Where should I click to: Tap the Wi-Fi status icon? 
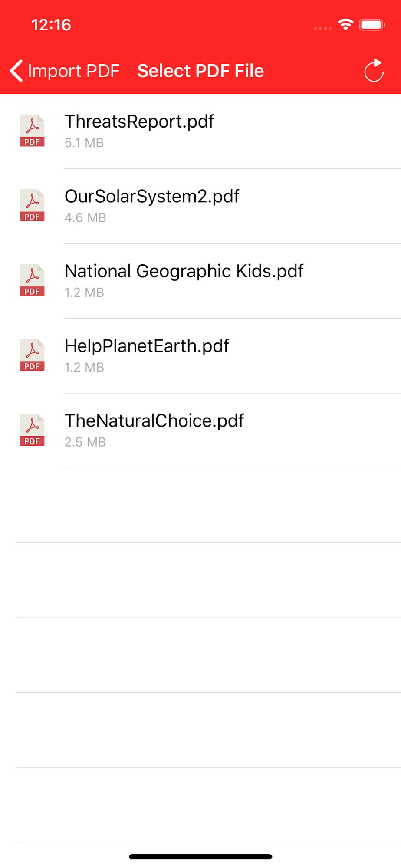(345, 25)
